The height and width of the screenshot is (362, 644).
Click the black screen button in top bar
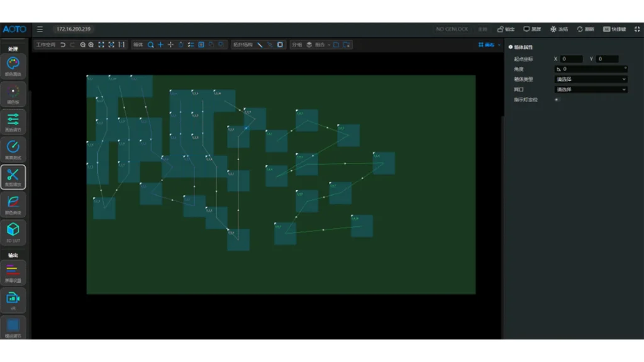(532, 29)
